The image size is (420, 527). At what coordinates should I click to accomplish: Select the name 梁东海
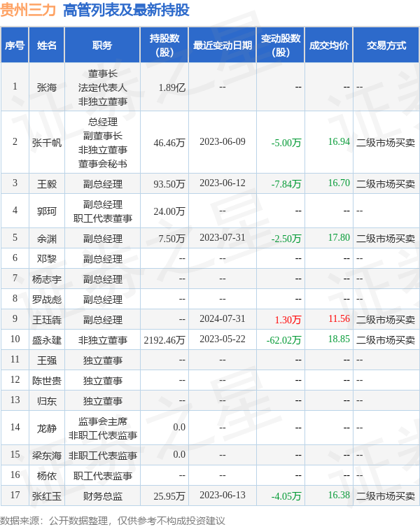(x=47, y=456)
